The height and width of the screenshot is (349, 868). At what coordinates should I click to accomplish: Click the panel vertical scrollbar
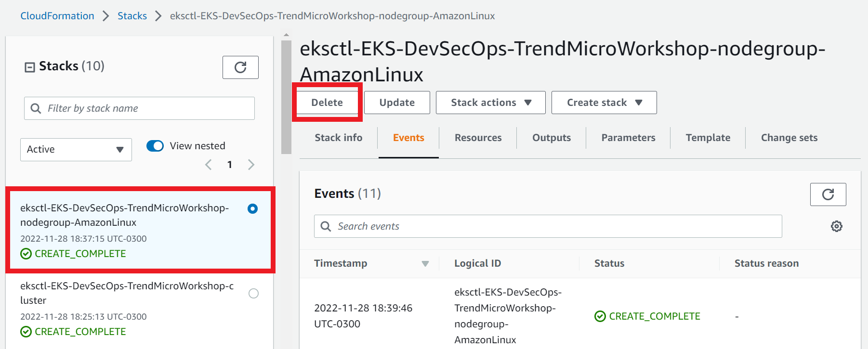(286, 97)
